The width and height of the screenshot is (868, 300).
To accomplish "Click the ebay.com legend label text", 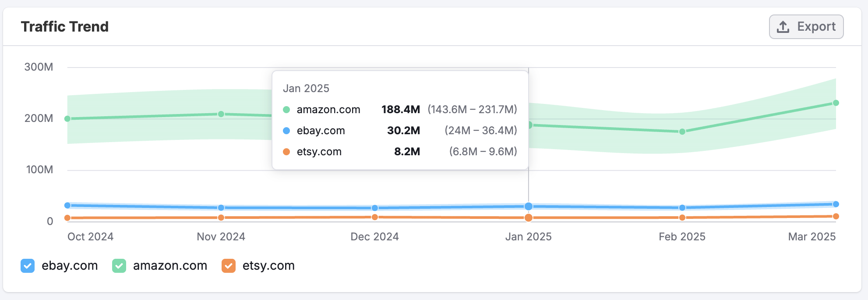I will click(x=69, y=265).
